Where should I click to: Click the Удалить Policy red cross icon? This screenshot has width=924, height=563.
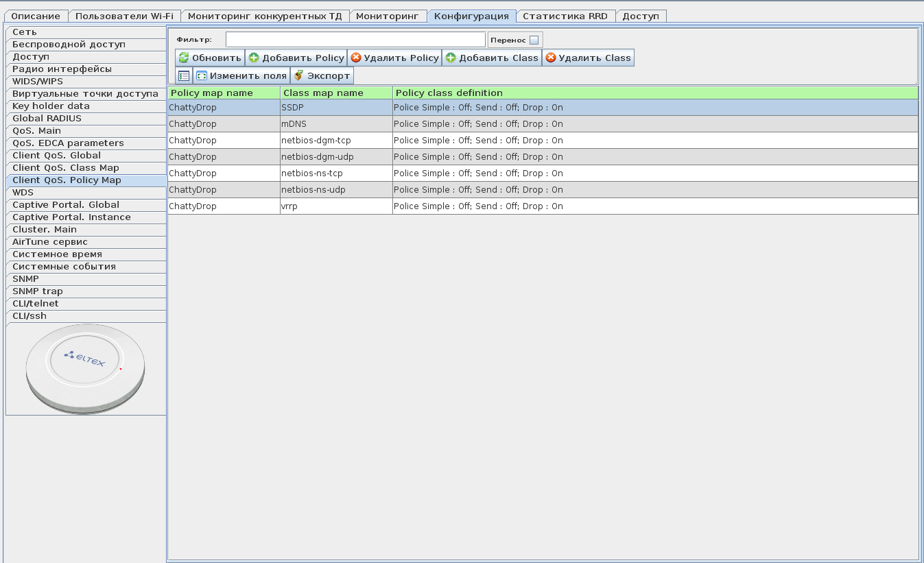[x=356, y=58]
